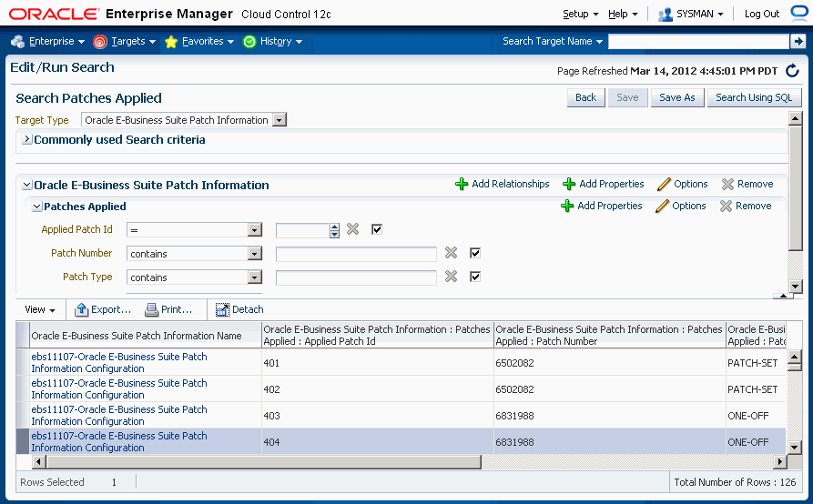The image size is (813, 504).
Task: Click the search go arrow icon
Action: (x=797, y=42)
